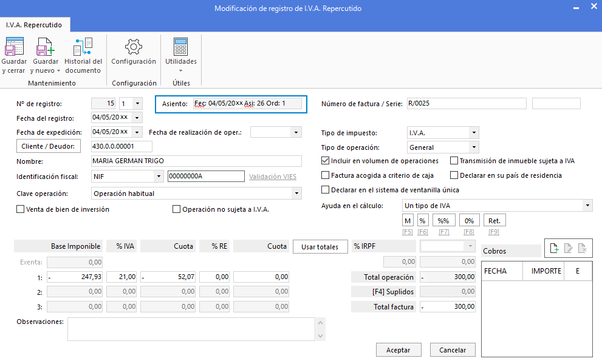Screen dimensions: 602x364
Task: Open the % IRPF type dropdown
Action: point(470,246)
